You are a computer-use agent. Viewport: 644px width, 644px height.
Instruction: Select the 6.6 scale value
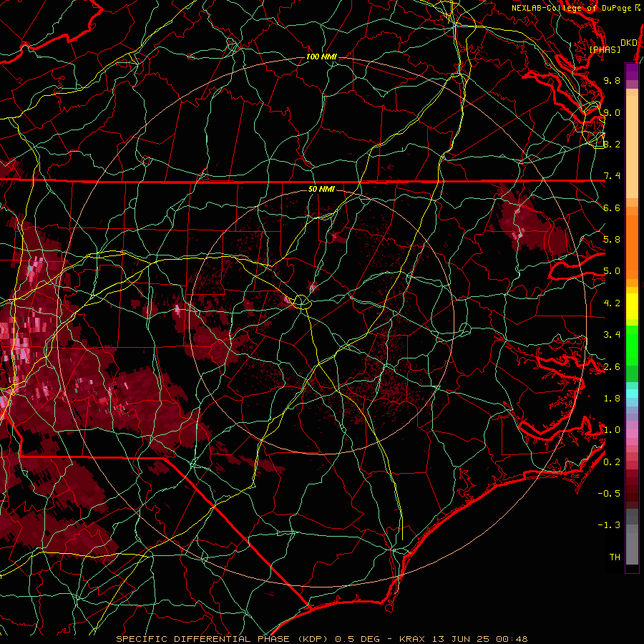tap(612, 208)
